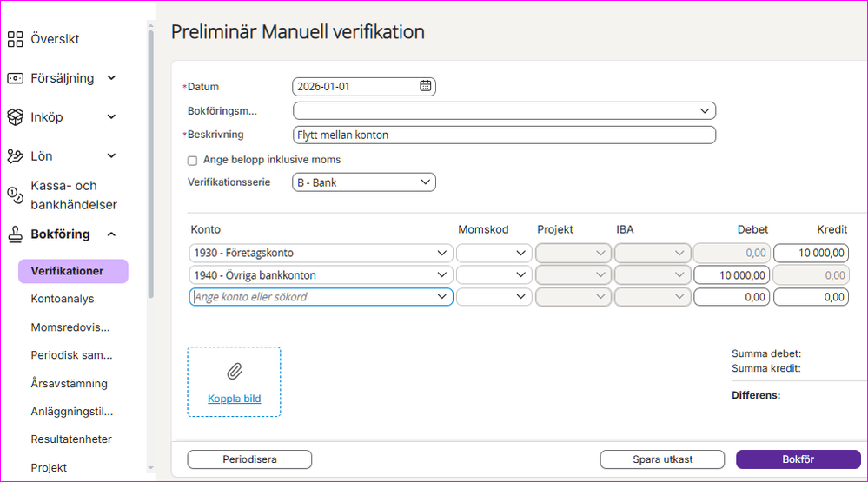Click Debet field showing 10 000,00
The width and height of the screenshot is (868, 482).
click(732, 275)
